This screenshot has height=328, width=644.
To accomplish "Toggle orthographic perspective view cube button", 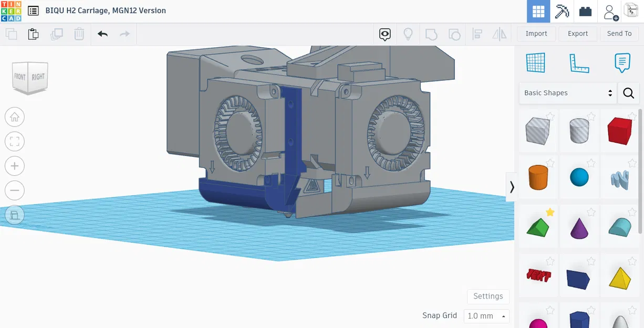I will tap(15, 215).
